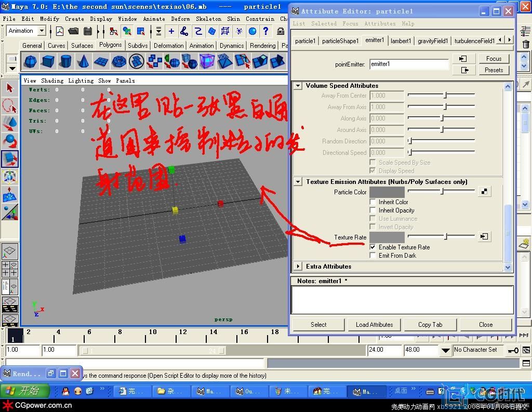
Task: Open the shelf options arrow menu
Action: pyautogui.click(x=12, y=68)
